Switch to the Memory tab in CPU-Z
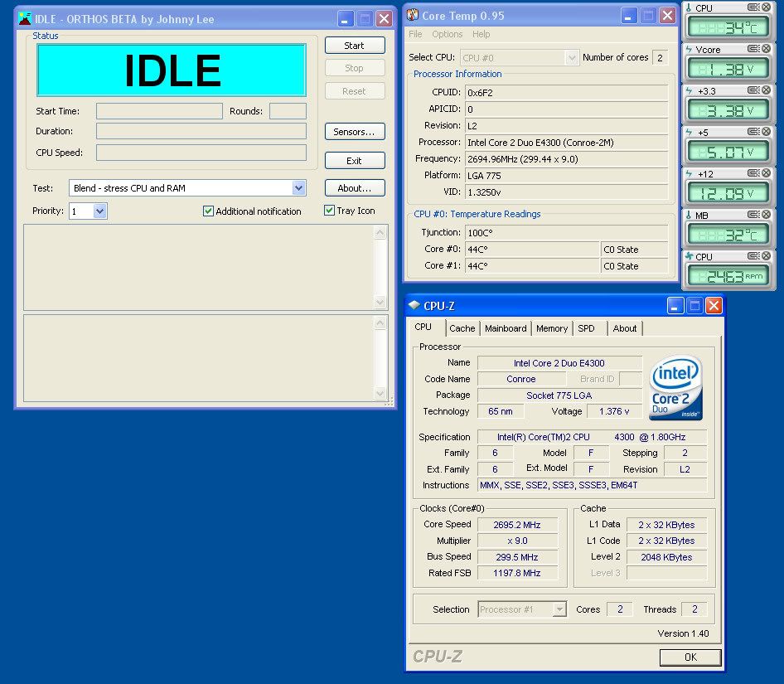 [552, 328]
